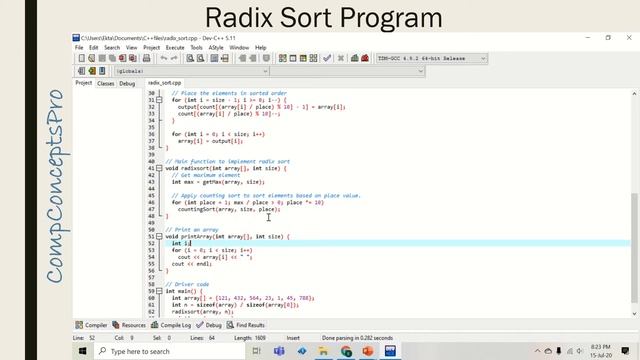Open Microsoft Teams from the taskbar
This screenshot has height=360, width=640.
click(x=279, y=351)
